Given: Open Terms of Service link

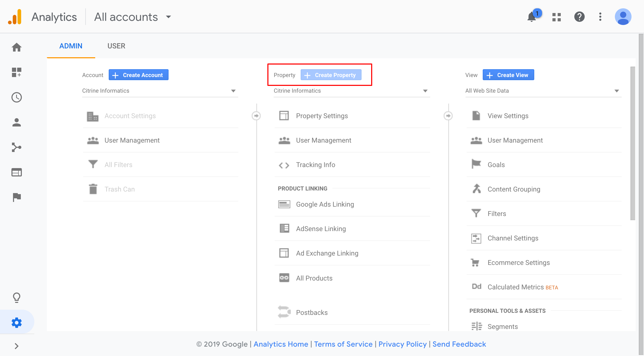Looking at the screenshot, I should [x=343, y=344].
